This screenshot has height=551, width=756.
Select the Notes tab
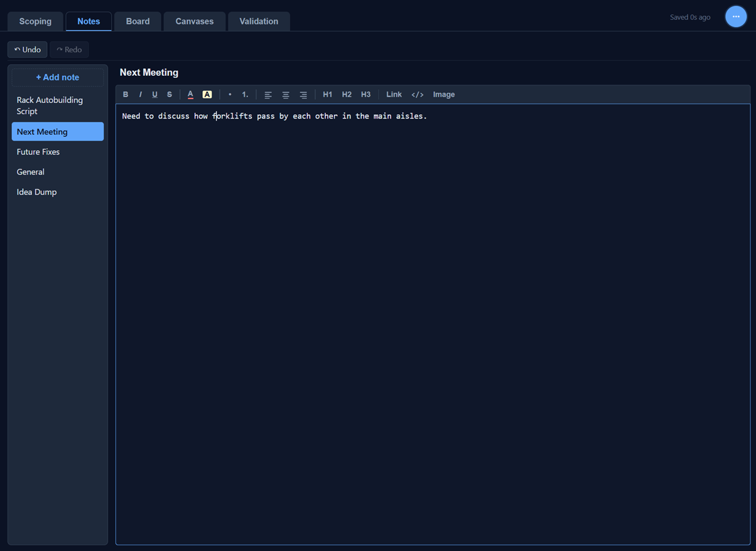coord(89,21)
